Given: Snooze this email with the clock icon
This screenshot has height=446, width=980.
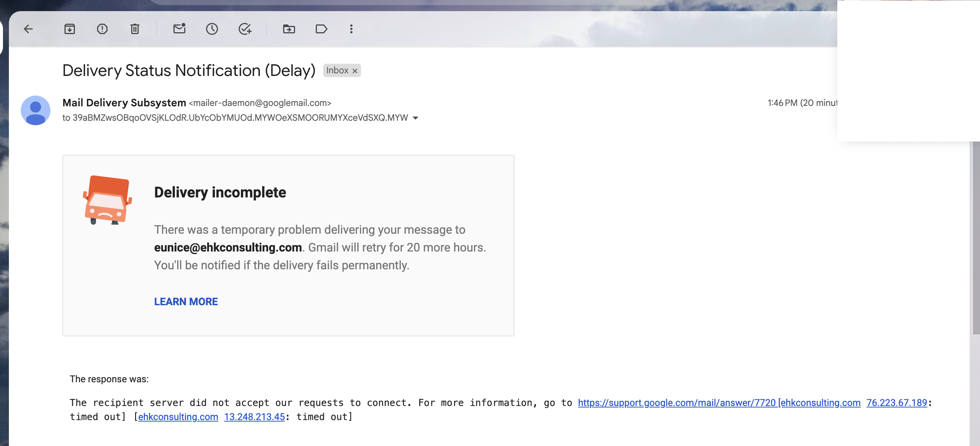Looking at the screenshot, I should 212,29.
